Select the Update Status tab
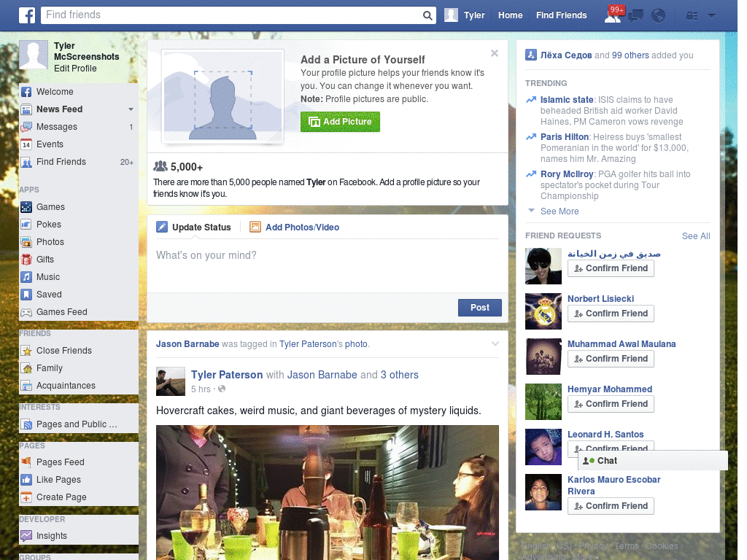 pyautogui.click(x=194, y=227)
